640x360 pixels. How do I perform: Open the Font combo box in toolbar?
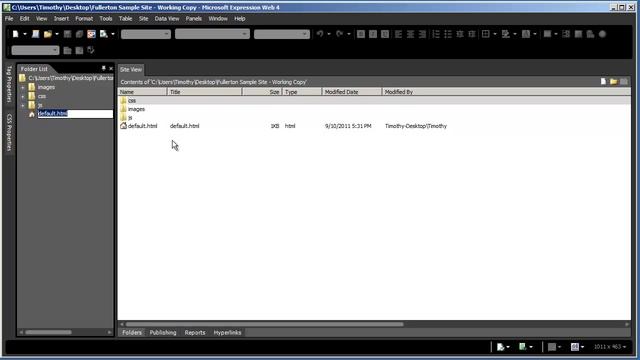tap(212, 34)
